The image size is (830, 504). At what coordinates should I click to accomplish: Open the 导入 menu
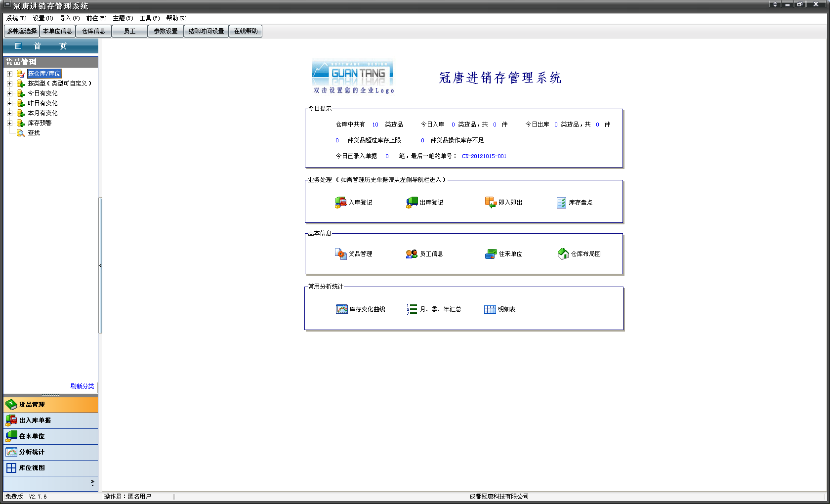tap(70, 18)
